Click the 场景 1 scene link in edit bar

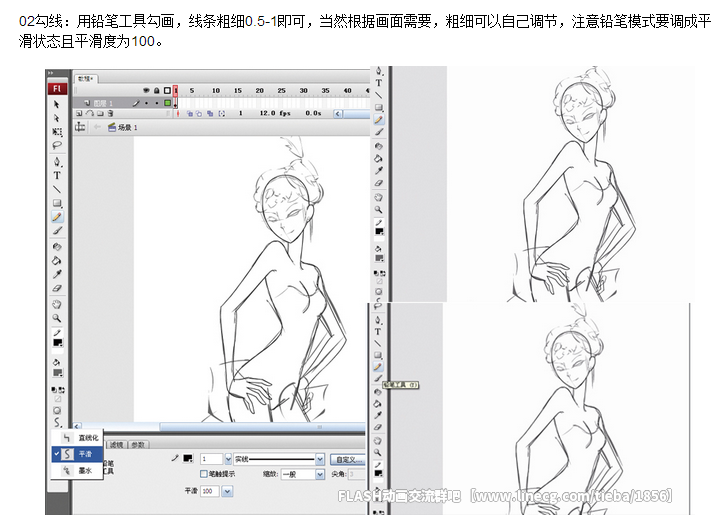tap(123, 127)
